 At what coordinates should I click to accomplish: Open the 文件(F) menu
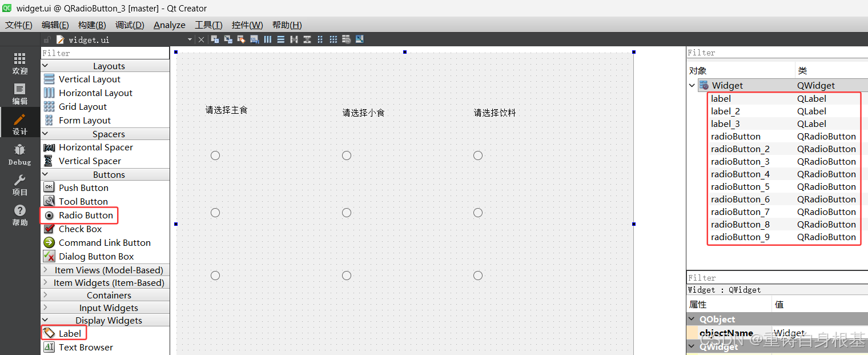pyautogui.click(x=19, y=25)
